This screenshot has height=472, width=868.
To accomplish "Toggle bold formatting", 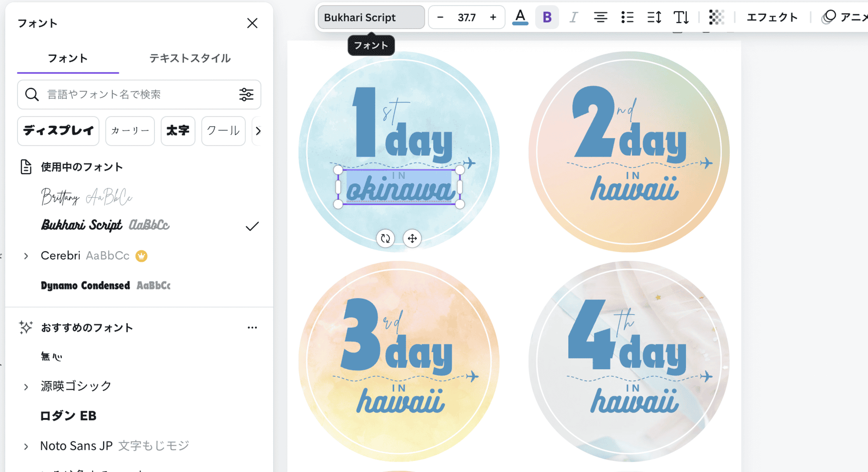I will click(x=547, y=18).
